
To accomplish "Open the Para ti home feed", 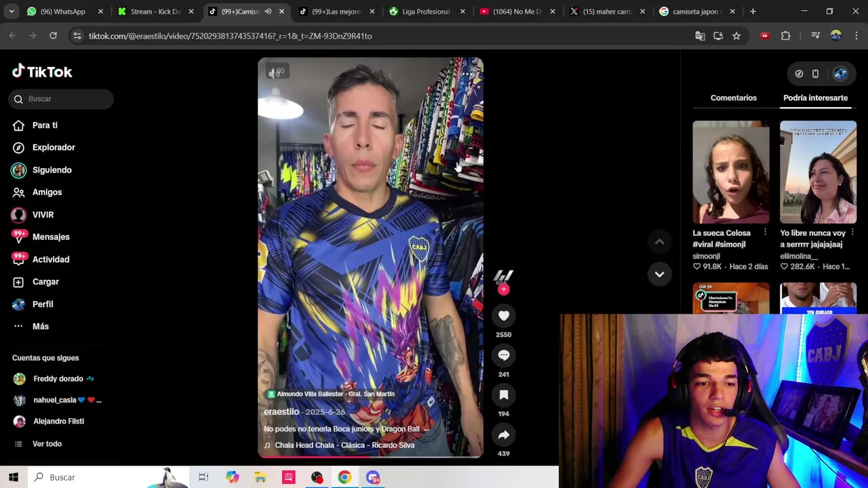I will coord(45,125).
